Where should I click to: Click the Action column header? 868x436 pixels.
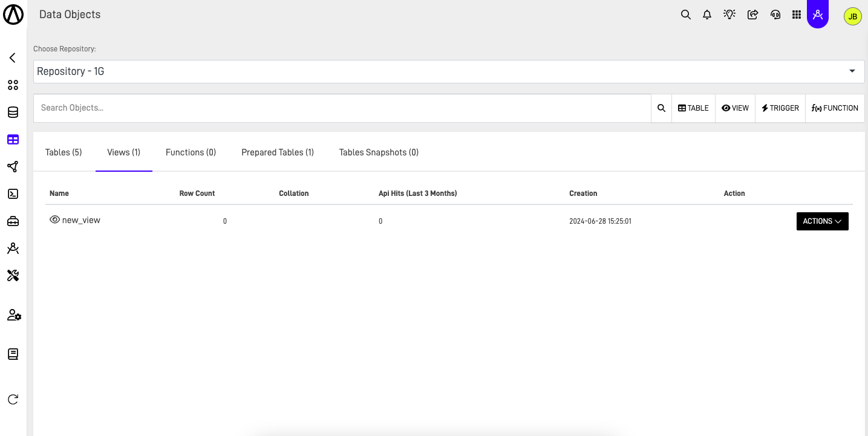(x=734, y=194)
